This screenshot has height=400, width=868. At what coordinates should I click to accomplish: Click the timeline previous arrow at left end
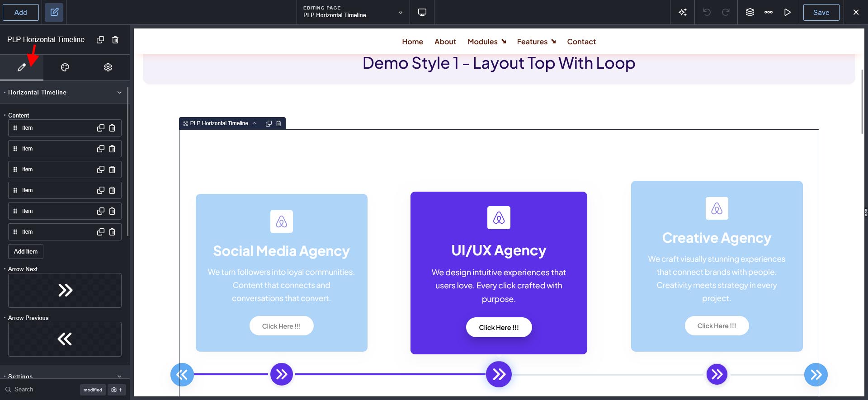coord(182,375)
